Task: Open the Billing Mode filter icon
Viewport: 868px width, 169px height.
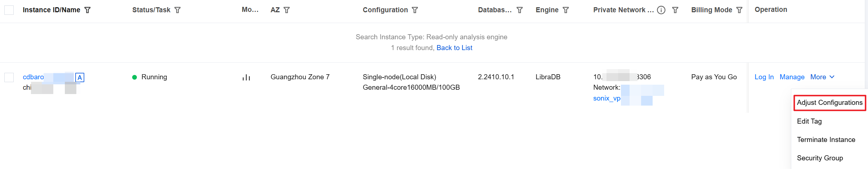Action: (739, 10)
